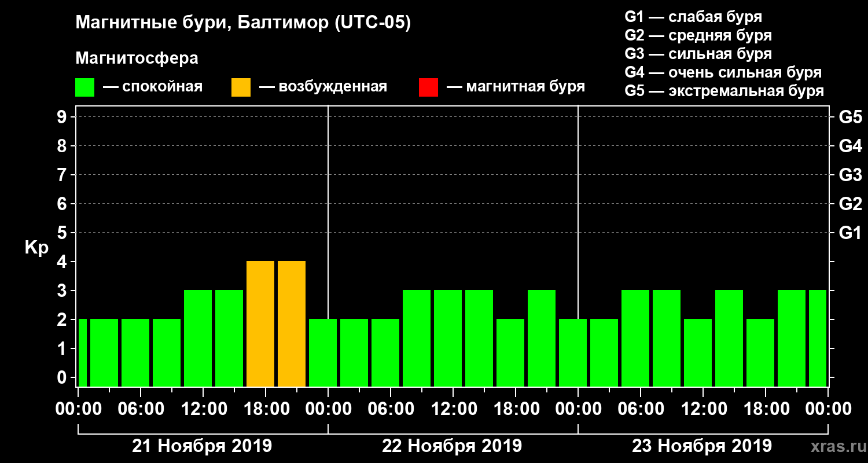Click the 23 Ноября 2019 date label
868x463 pixels.
click(x=702, y=446)
